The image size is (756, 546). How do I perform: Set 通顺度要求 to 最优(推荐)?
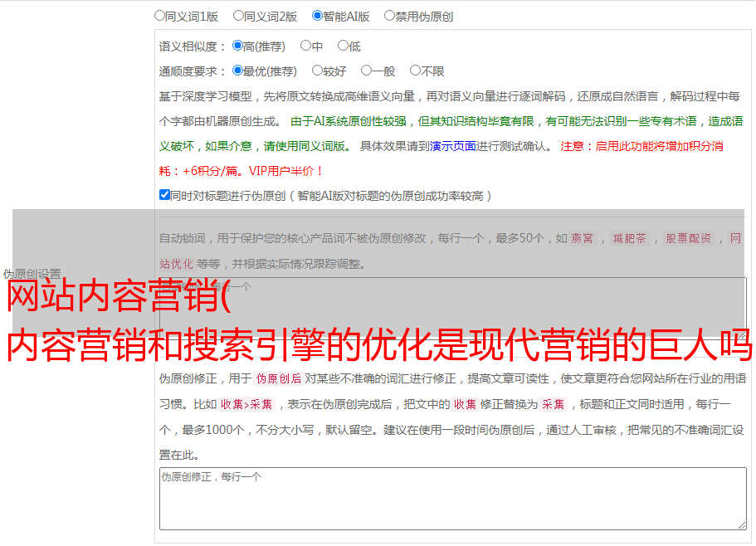point(237,71)
